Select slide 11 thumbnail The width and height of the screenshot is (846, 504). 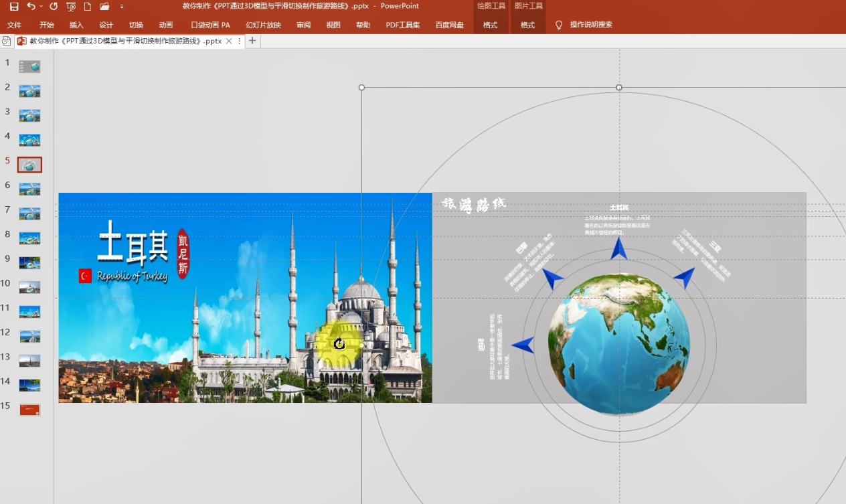point(29,312)
